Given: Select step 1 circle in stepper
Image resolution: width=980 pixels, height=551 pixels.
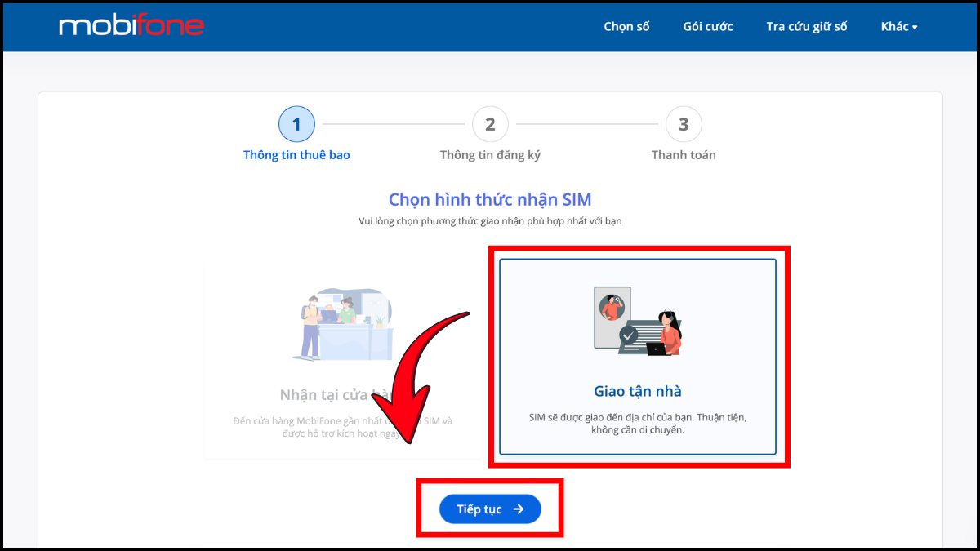Looking at the screenshot, I should point(296,124).
